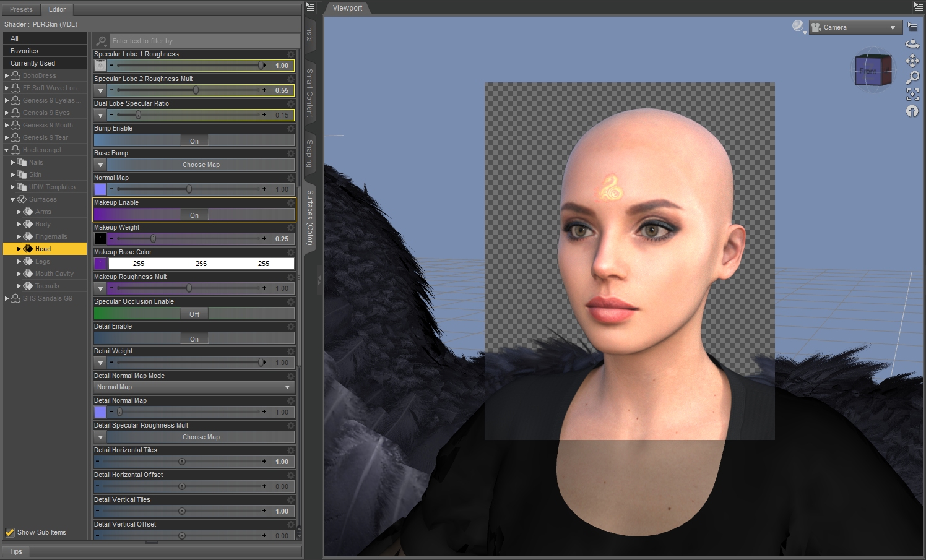Select the orbit camera tool
The image size is (926, 560).
912,44
